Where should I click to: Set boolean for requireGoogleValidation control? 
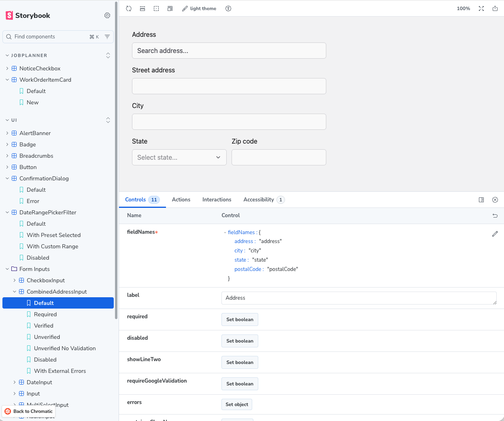(240, 384)
